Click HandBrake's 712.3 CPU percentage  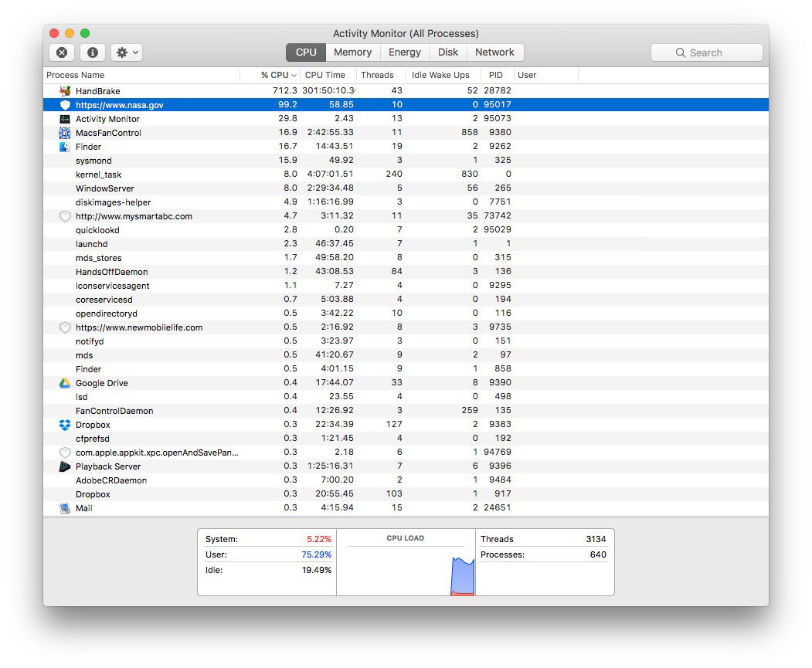click(x=285, y=90)
